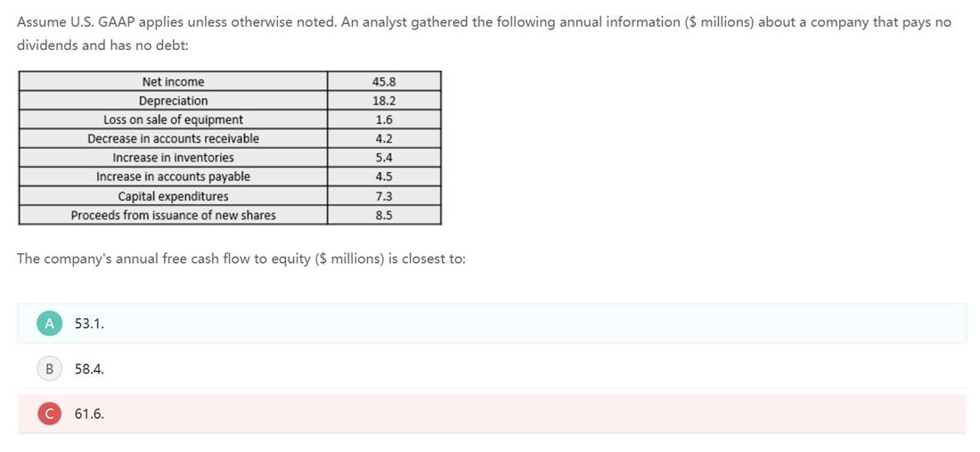Screen dimensions: 980x452
Task: Select answer option C circle
Action: [x=49, y=414]
